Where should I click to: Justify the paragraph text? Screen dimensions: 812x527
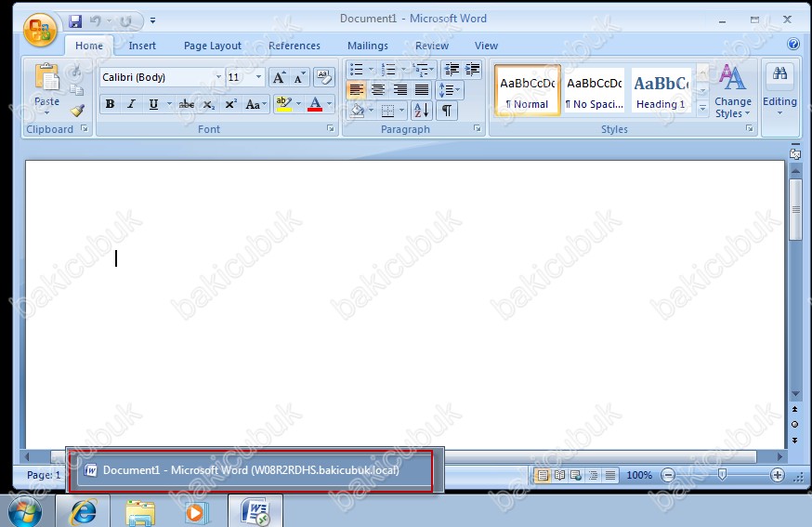422,90
